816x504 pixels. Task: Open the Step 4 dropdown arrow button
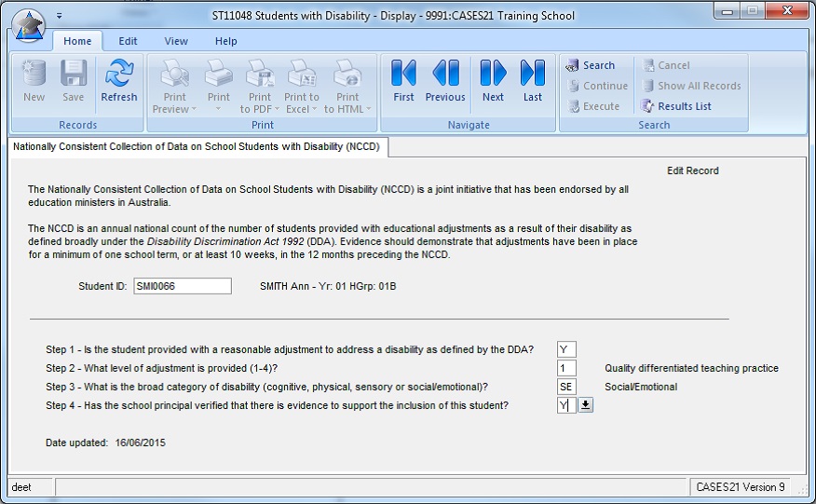[x=586, y=405]
